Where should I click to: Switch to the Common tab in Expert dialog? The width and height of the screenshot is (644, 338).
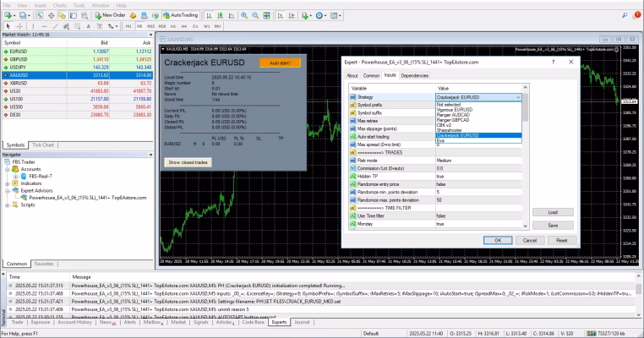[x=371, y=76]
